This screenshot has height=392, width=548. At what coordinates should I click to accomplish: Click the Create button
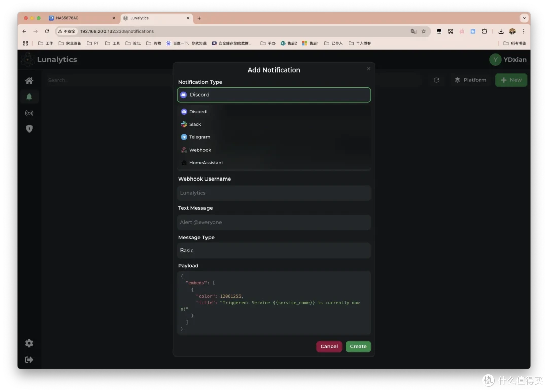[358, 346]
